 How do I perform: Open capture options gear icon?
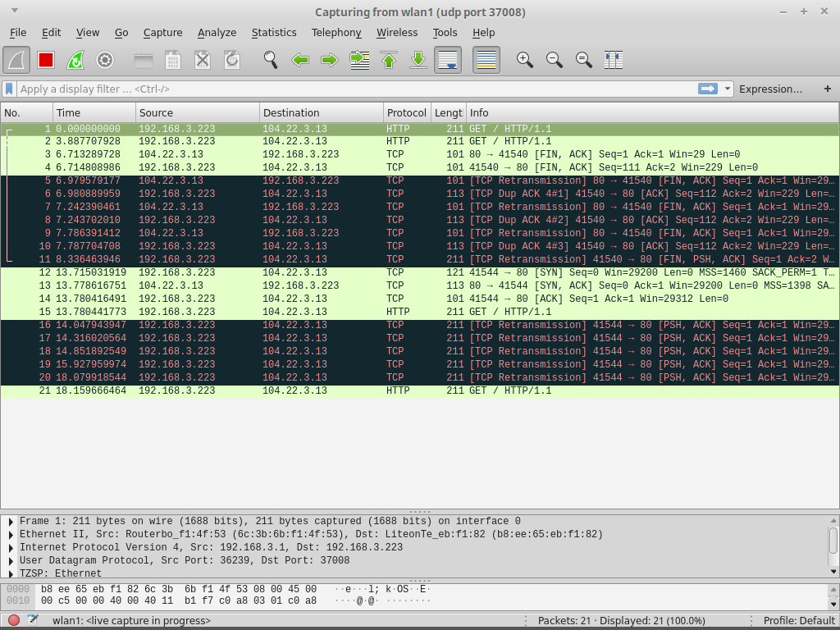(x=105, y=59)
